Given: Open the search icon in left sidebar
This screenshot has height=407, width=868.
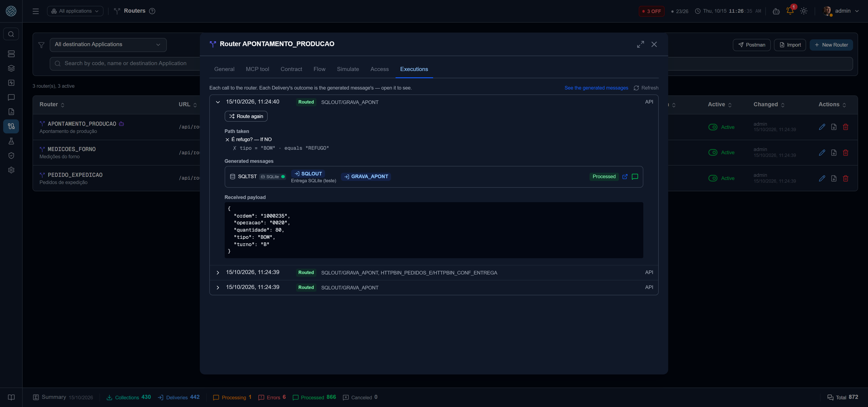Looking at the screenshot, I should coord(11,34).
